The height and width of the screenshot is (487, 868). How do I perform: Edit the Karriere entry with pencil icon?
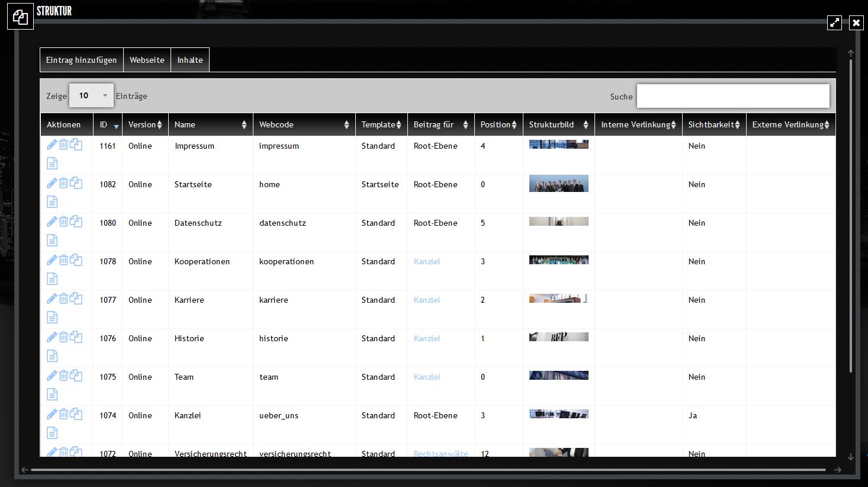tap(52, 299)
